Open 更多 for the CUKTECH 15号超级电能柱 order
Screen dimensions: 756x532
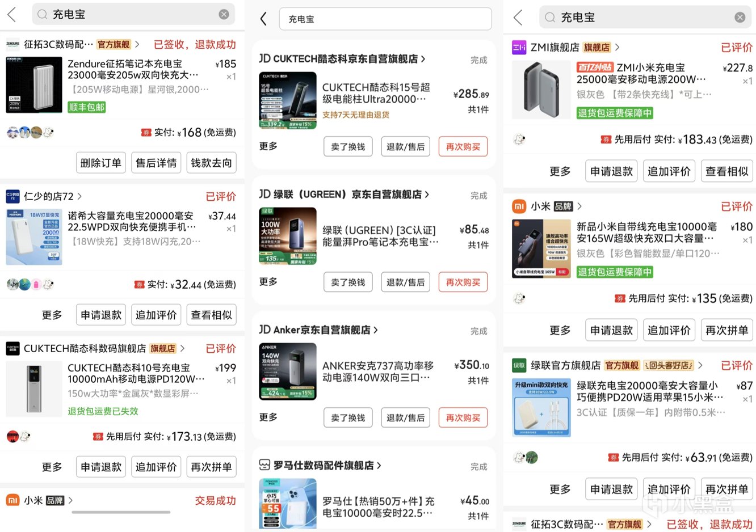[268, 146]
